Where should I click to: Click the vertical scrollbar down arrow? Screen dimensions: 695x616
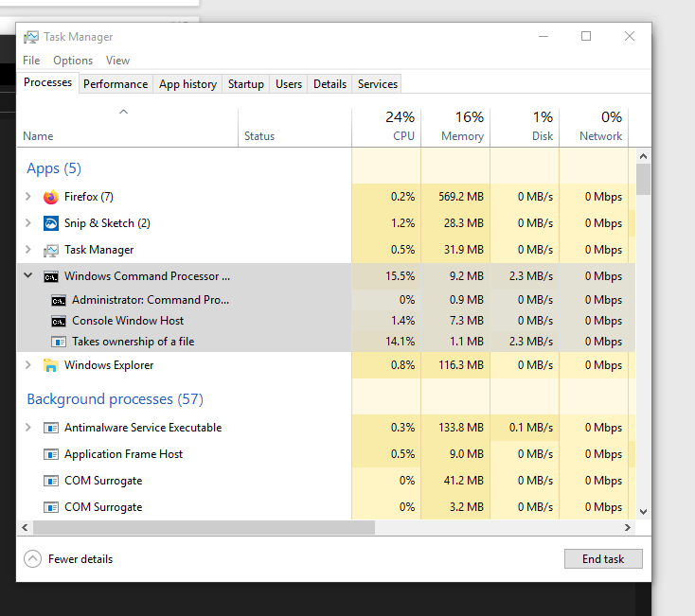tap(643, 512)
